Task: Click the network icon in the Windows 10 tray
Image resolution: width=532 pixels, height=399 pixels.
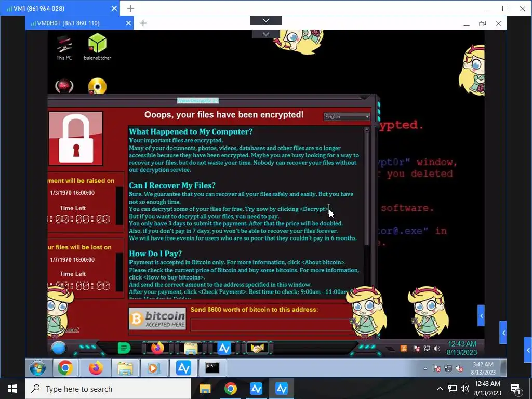Action: coord(453,389)
